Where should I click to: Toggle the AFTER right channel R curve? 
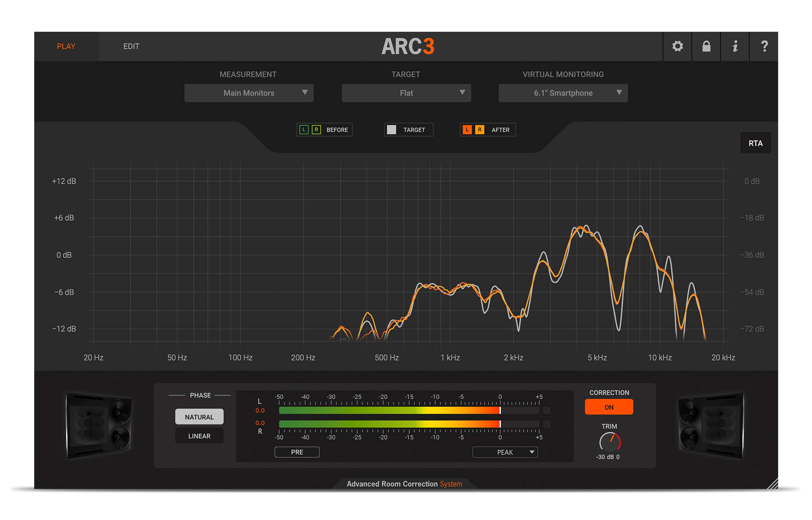coord(479,130)
